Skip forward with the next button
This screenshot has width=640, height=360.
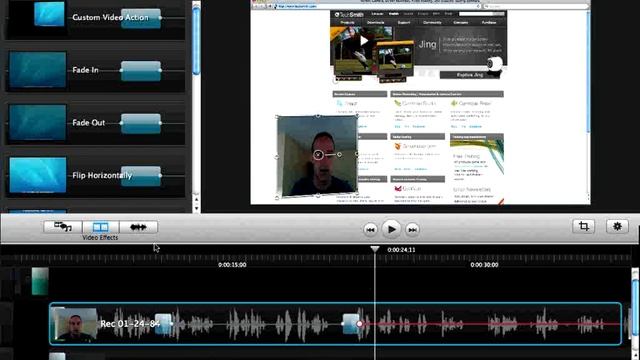(412, 230)
